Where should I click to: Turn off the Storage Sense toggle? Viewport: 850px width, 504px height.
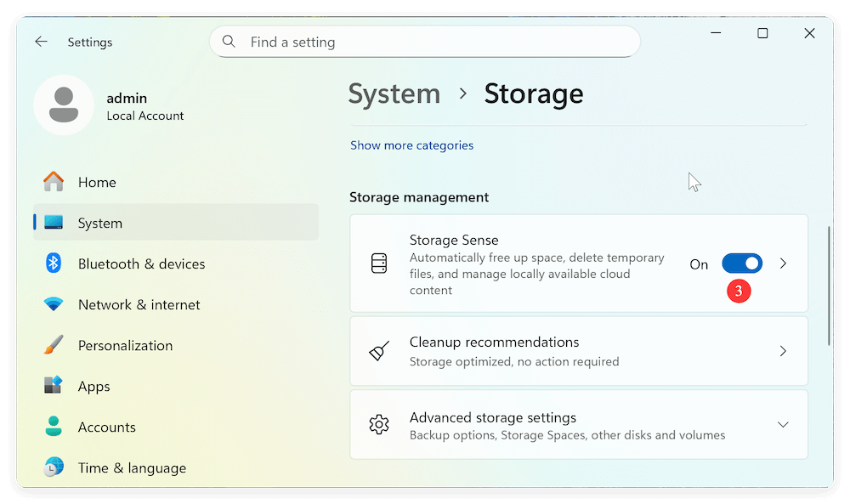(x=741, y=264)
